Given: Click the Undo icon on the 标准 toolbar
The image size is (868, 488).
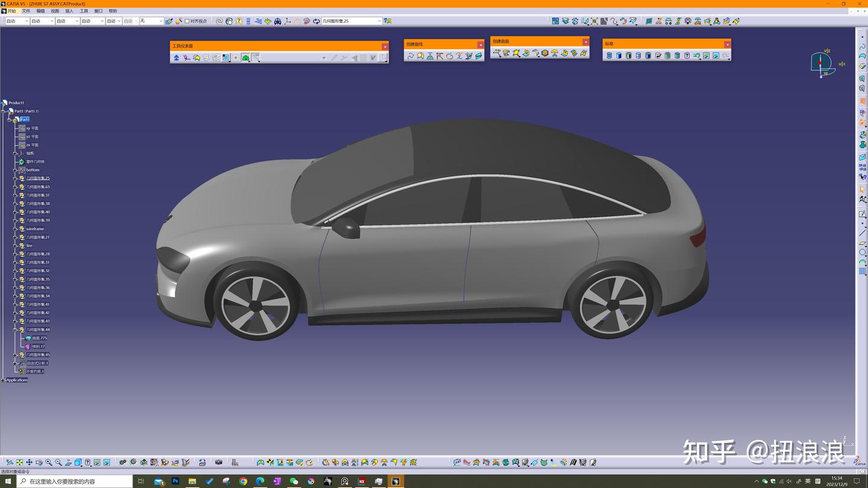Looking at the screenshot, I should point(697,55).
